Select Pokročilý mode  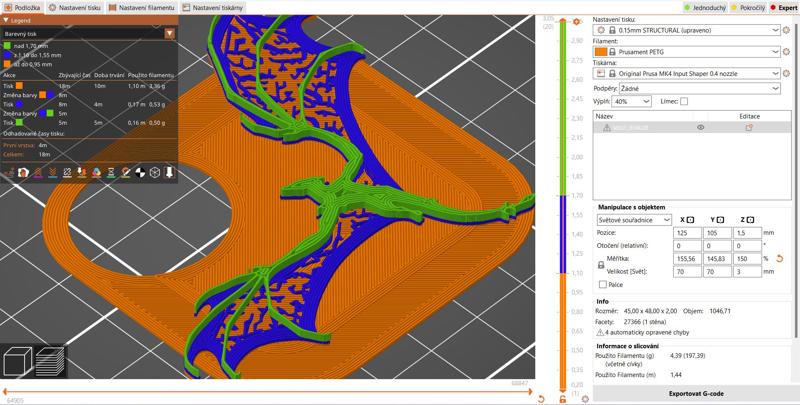click(748, 8)
